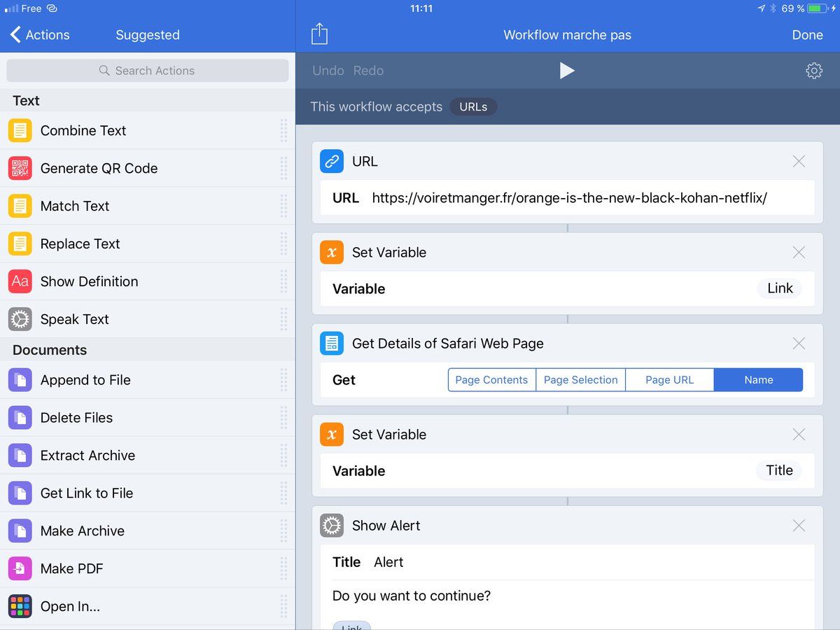This screenshot has height=630, width=840.
Task: Change accepted input type URLs
Action: click(473, 107)
